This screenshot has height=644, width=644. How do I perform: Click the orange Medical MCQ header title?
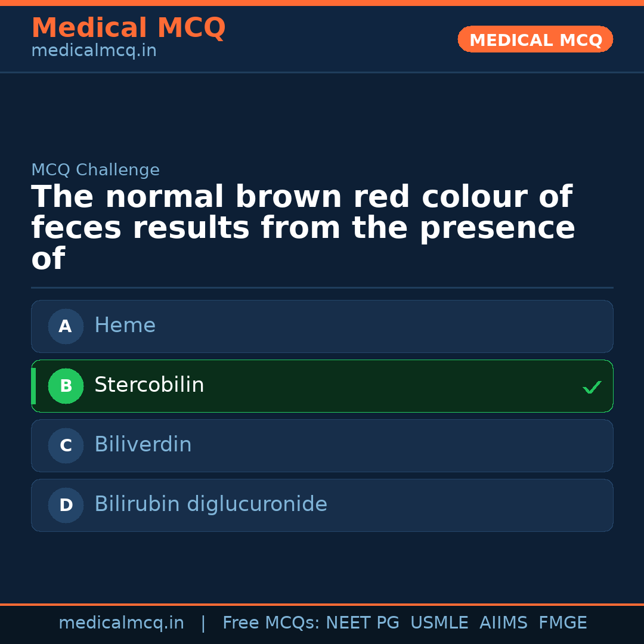pyautogui.click(x=128, y=28)
